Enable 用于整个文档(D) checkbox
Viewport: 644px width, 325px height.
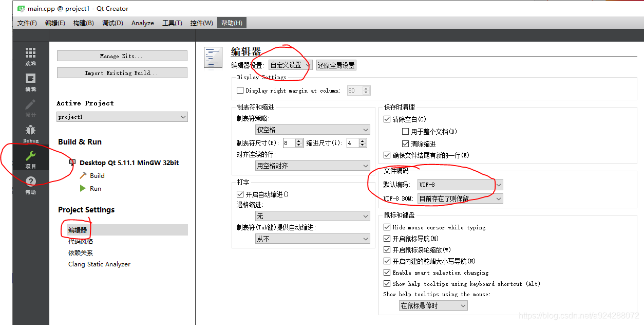pos(406,132)
